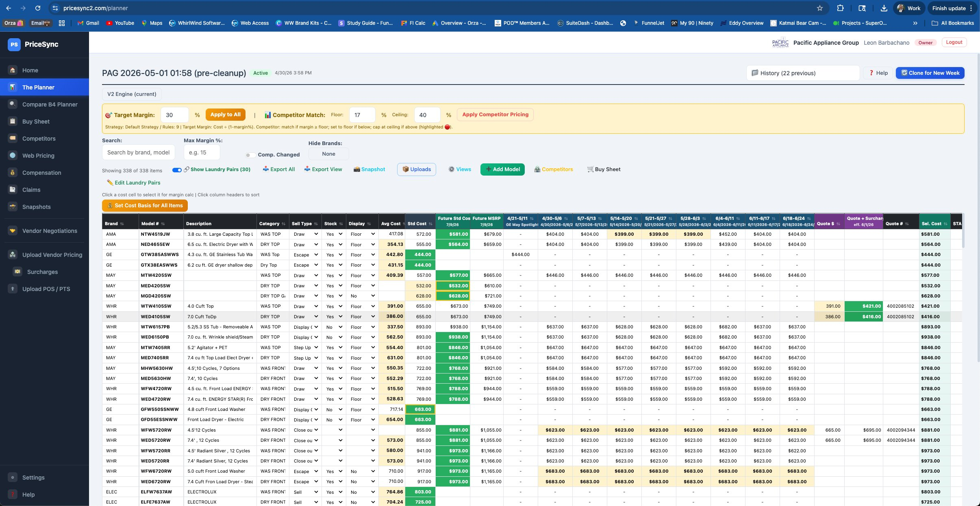This screenshot has width=980, height=506.
Task: Open the Snapshots sidebar icon
Action: point(13,207)
